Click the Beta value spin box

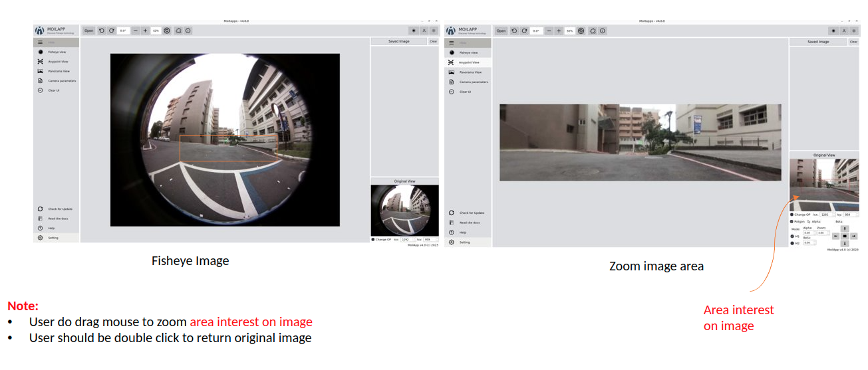point(809,242)
